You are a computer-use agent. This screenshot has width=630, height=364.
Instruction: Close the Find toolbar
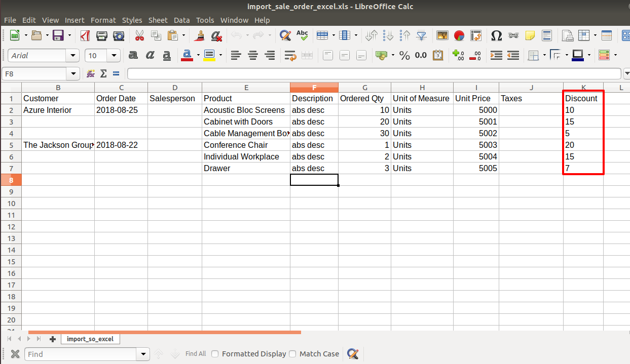pos(15,354)
